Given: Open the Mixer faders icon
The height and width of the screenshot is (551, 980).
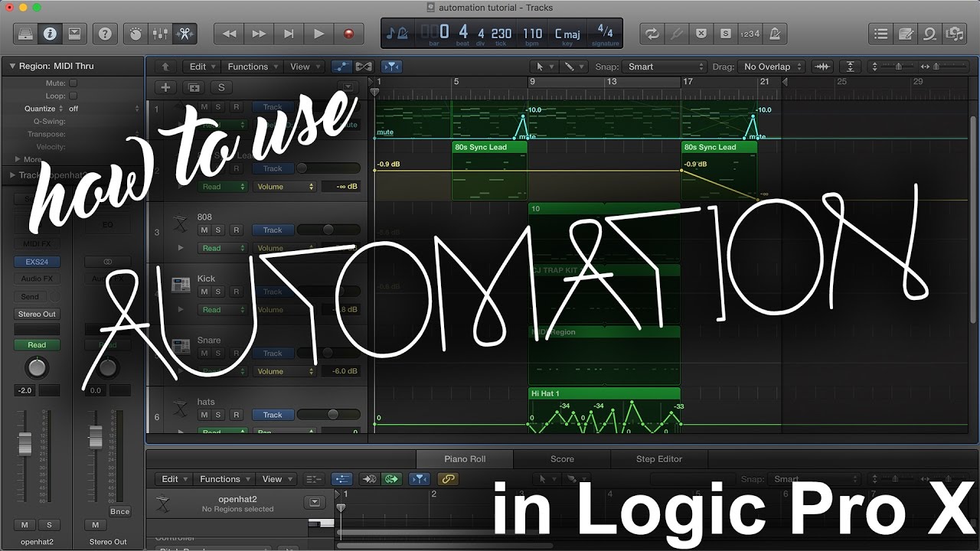Looking at the screenshot, I should pos(160,34).
